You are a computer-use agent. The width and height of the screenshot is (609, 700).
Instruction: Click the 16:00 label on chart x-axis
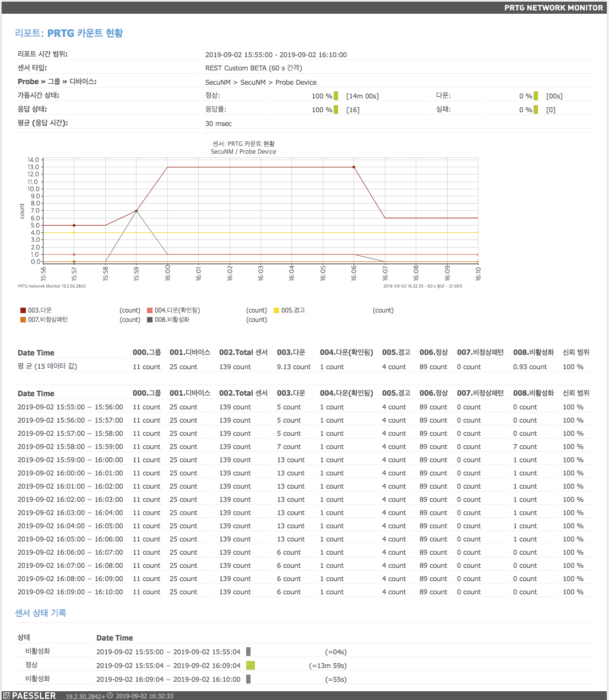167,274
